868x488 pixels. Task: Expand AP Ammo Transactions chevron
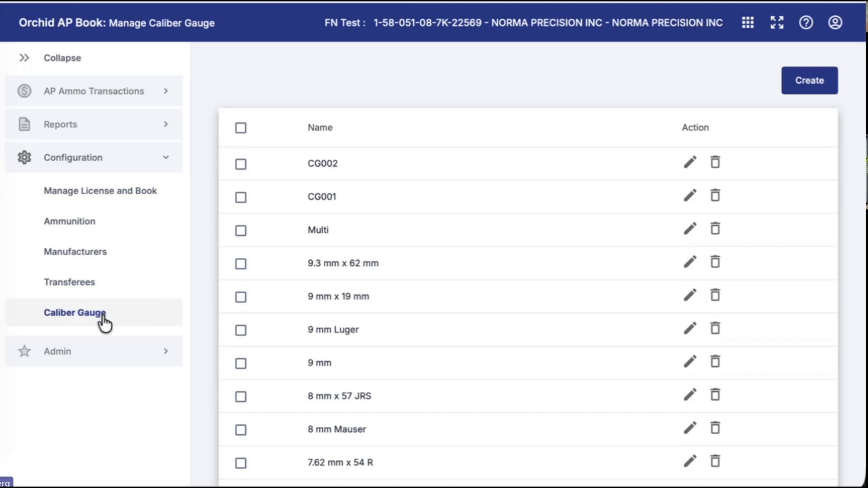[166, 91]
